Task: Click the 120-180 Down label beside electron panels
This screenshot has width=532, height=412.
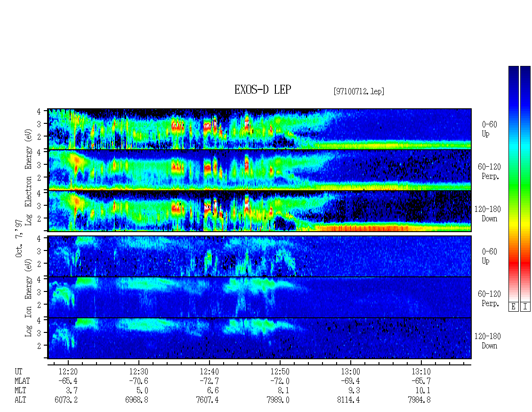Action: 488,214
